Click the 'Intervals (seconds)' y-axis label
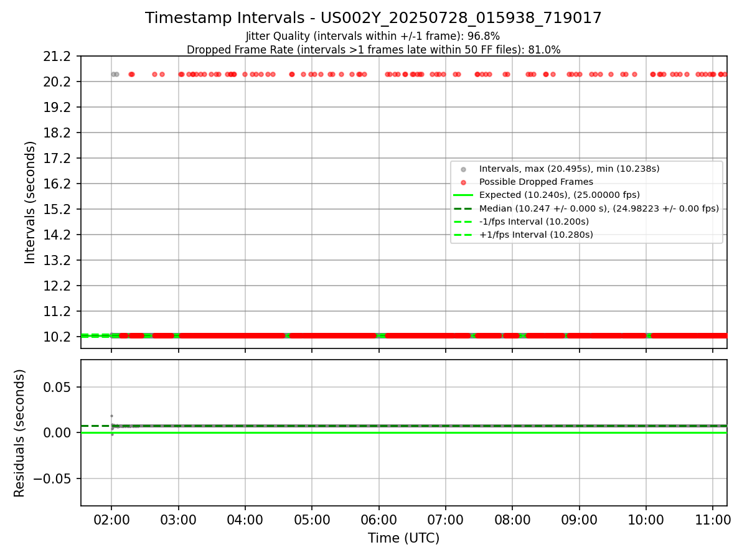 (x=31, y=202)
